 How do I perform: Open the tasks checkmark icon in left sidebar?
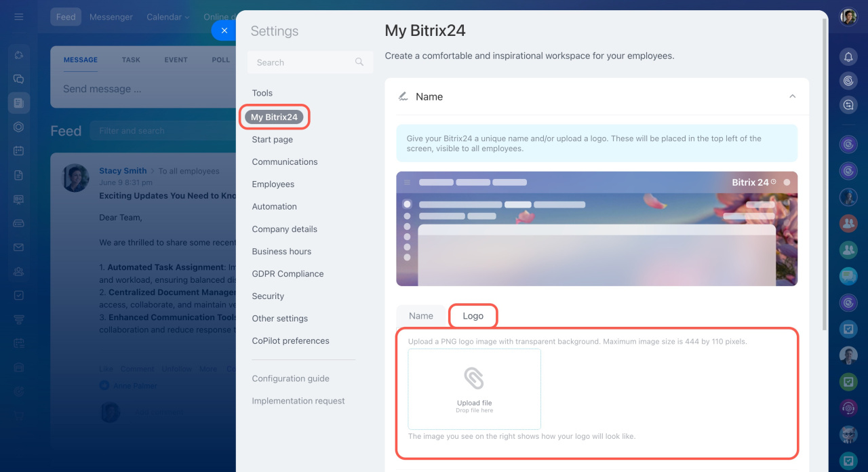19,296
